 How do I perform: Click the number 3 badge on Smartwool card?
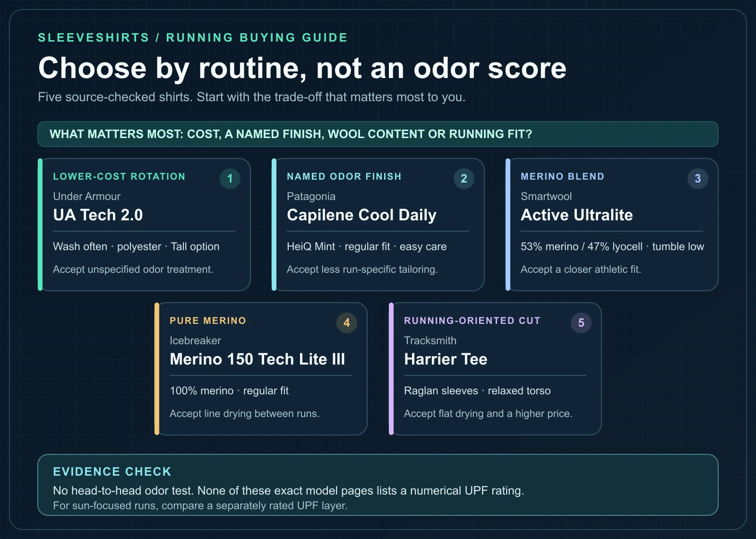pyautogui.click(x=698, y=179)
